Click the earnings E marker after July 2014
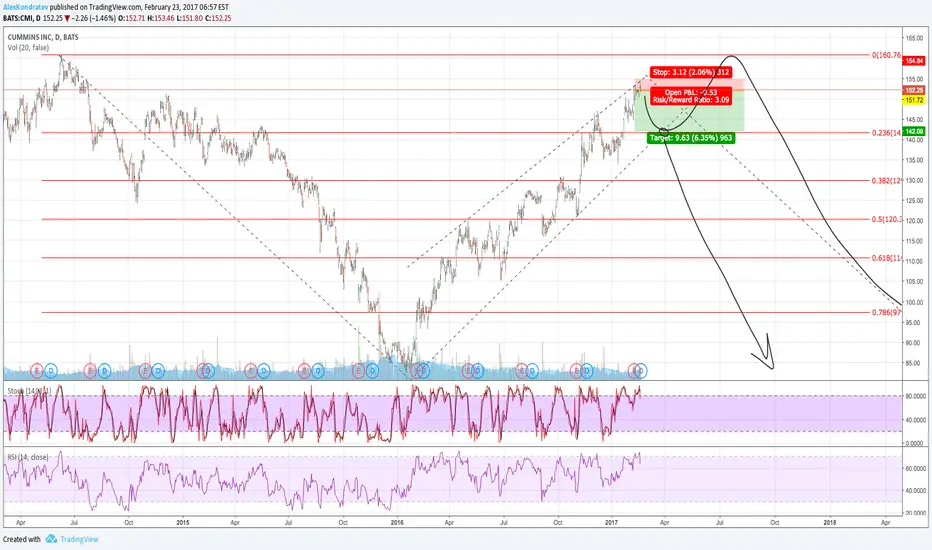Viewport: 932px width, 550px height. 90,371
